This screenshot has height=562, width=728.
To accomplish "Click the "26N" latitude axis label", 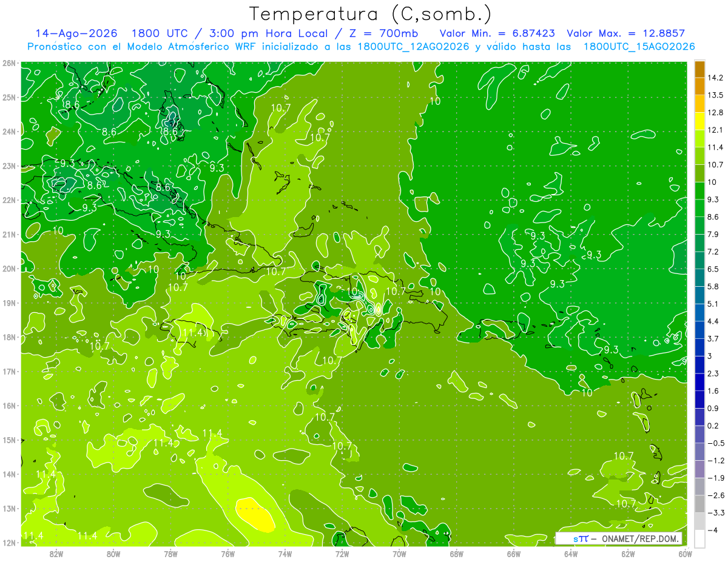I will click(x=9, y=63).
